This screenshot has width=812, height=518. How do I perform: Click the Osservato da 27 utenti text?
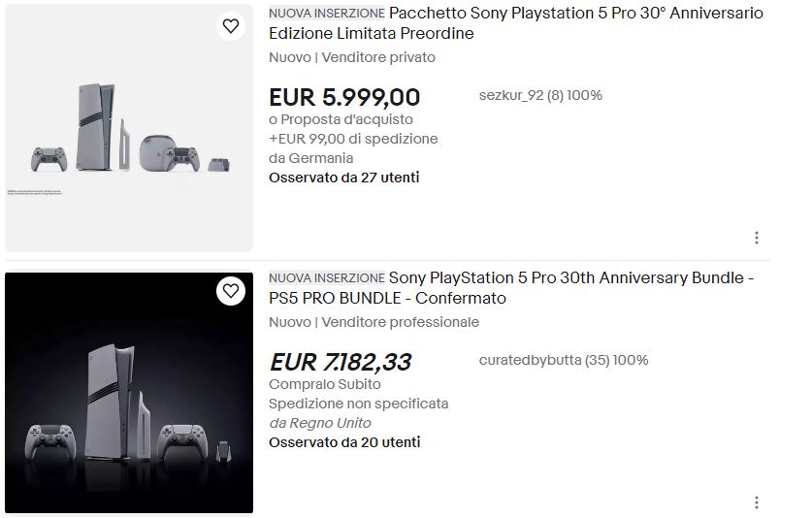(344, 178)
